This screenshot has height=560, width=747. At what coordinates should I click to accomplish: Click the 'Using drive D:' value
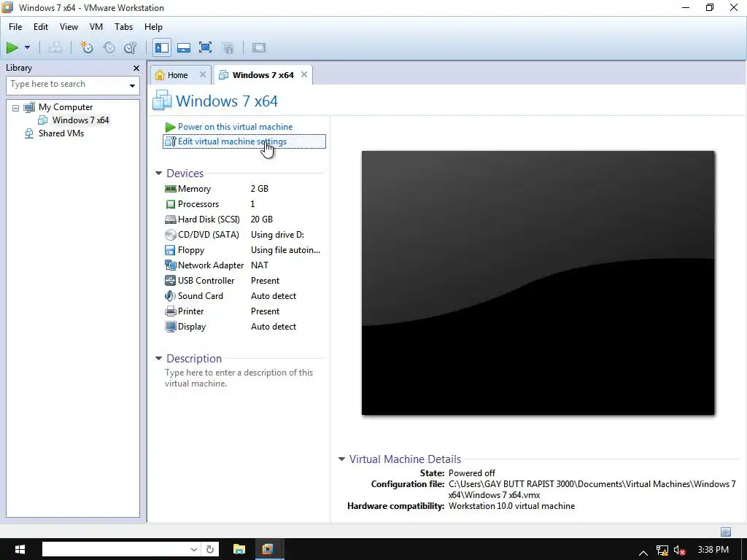click(x=277, y=235)
